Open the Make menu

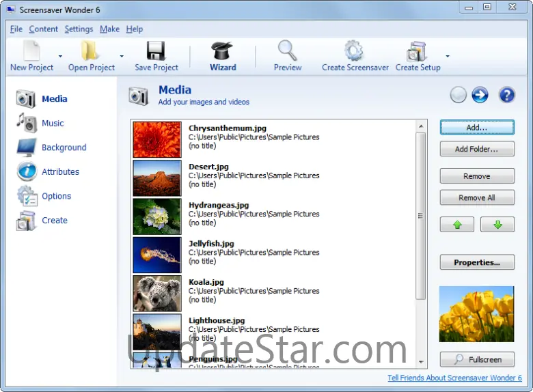[x=109, y=29]
